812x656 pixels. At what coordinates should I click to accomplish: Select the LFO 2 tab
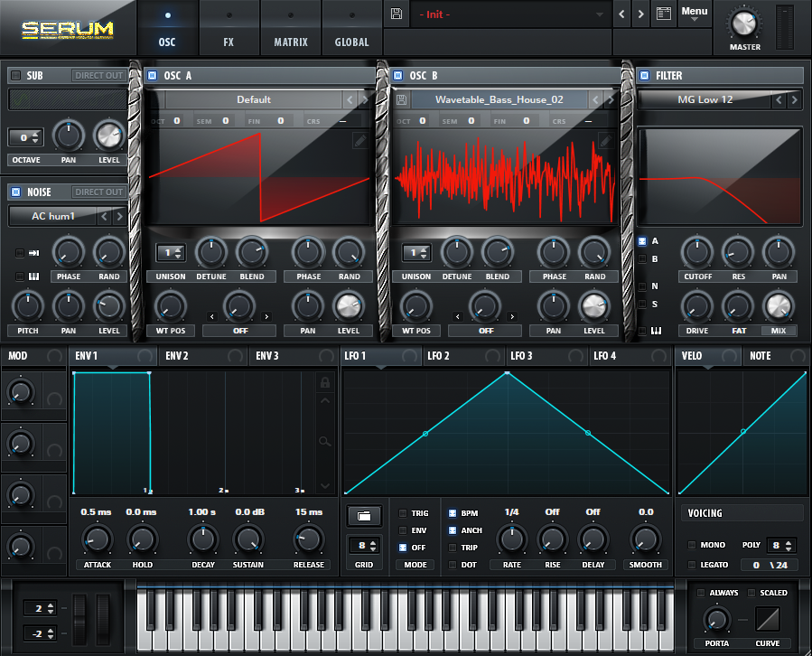463,356
